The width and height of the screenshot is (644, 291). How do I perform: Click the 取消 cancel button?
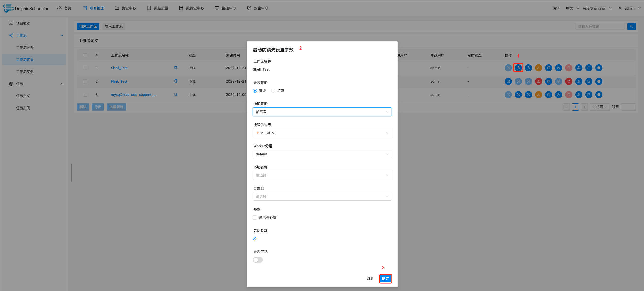click(x=370, y=279)
